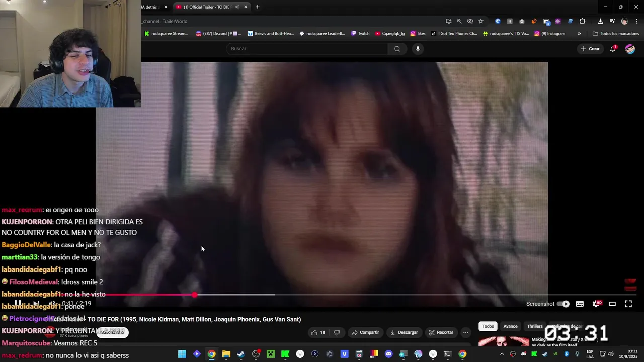
Task: Open the (9) Instagram bookmark
Action: (x=549, y=34)
